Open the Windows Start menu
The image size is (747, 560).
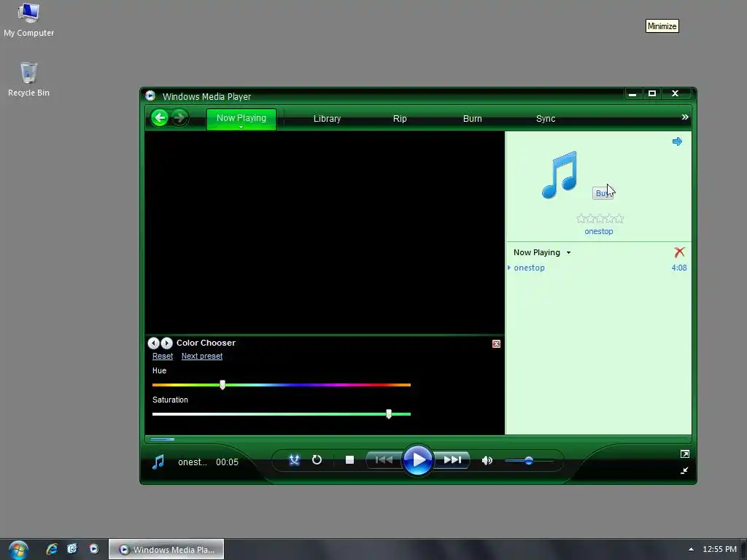[x=18, y=550]
